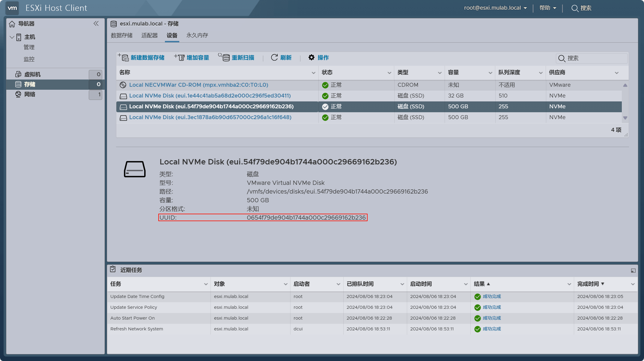The height and width of the screenshot is (361, 644).
Task: Click the UUID value in disk details
Action: 306,218
